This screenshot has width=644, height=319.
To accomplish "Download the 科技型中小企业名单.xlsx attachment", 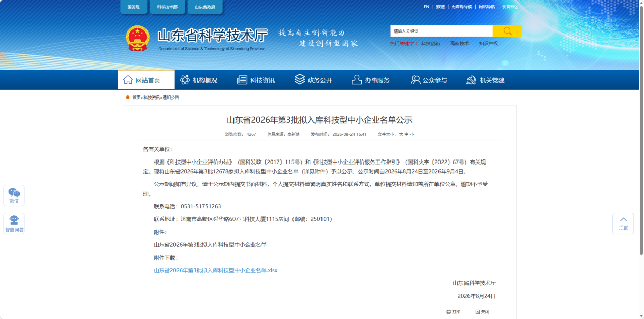I will tap(215, 270).
